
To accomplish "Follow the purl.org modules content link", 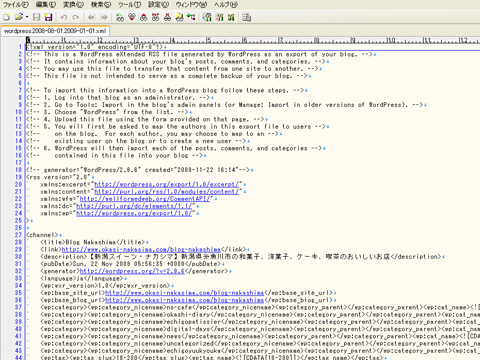I will [x=167, y=192].
